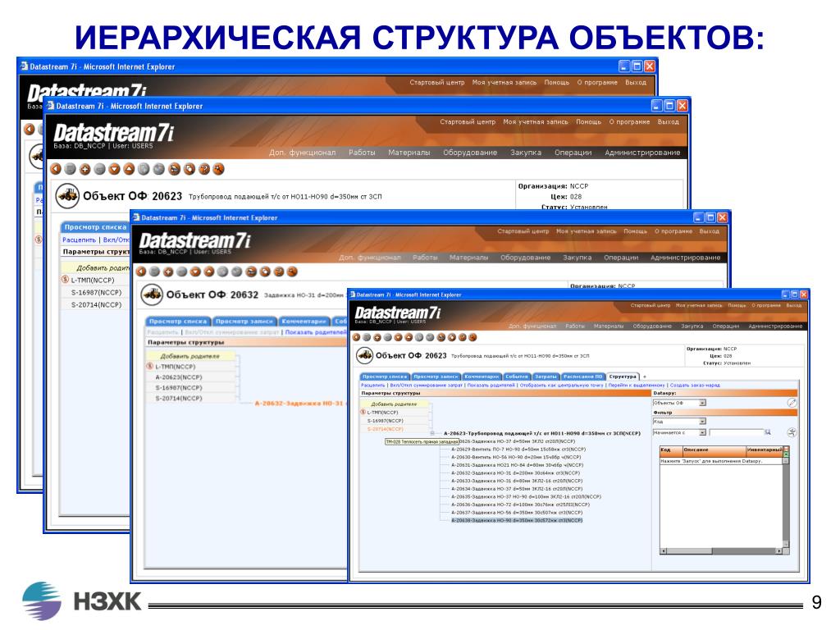Screen dimensions: 840x630
Task: Click print icon in 20632 window toolbar
Action: coord(251,272)
